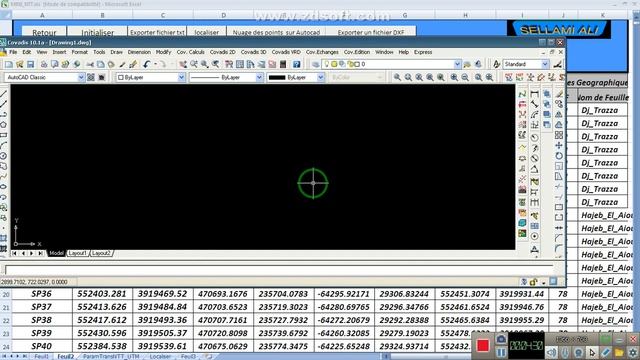Image resolution: width=640 pixels, height=360 pixels.
Task: Open the Layer Properties Manager icon
Action: tap(316, 64)
